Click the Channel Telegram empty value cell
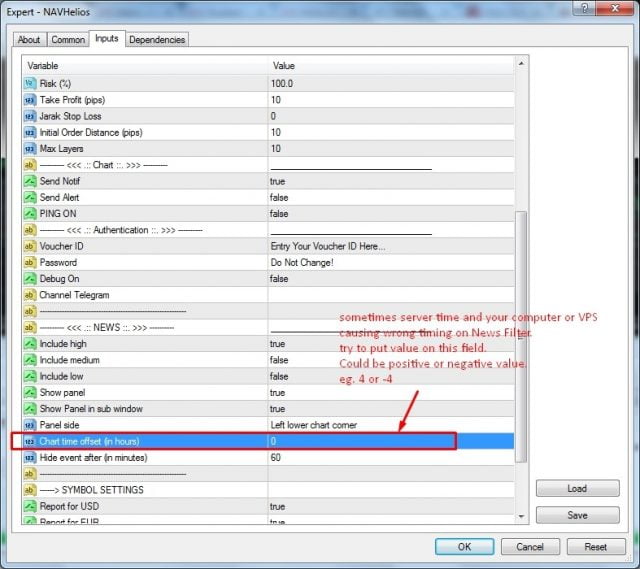 [x=391, y=295]
